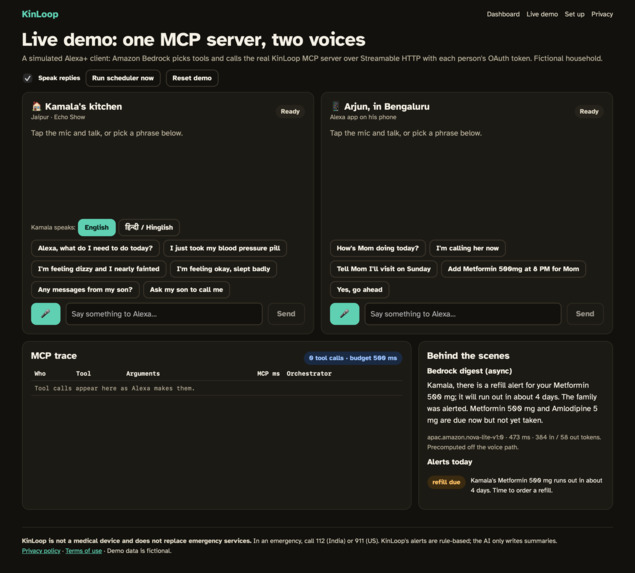Select the 'Yes, go ahead' phrase

pyautogui.click(x=359, y=290)
